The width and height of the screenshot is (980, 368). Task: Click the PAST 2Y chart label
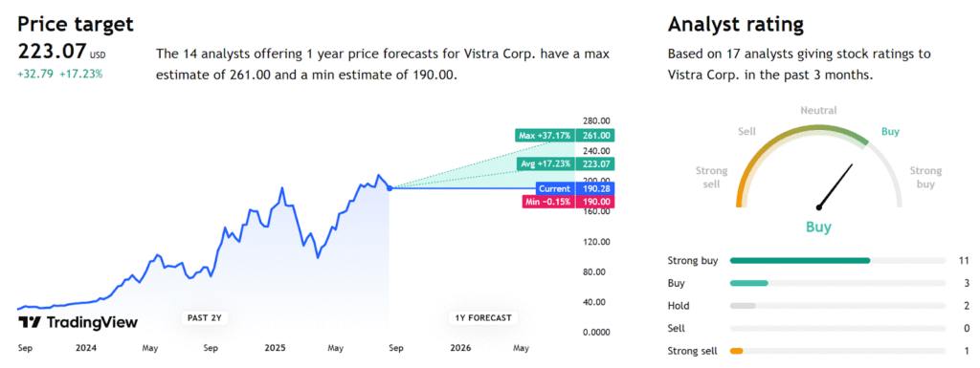coord(205,317)
